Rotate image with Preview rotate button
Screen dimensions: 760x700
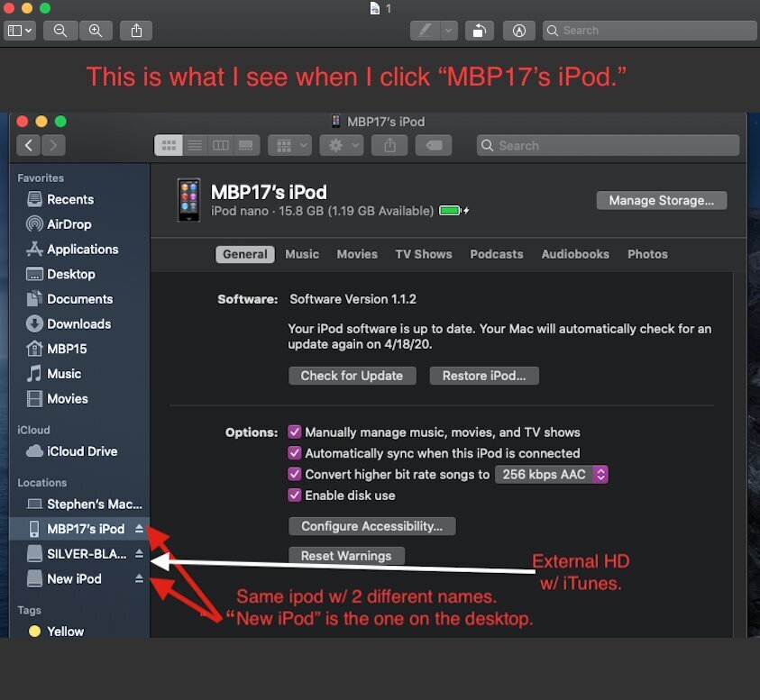[x=480, y=31]
